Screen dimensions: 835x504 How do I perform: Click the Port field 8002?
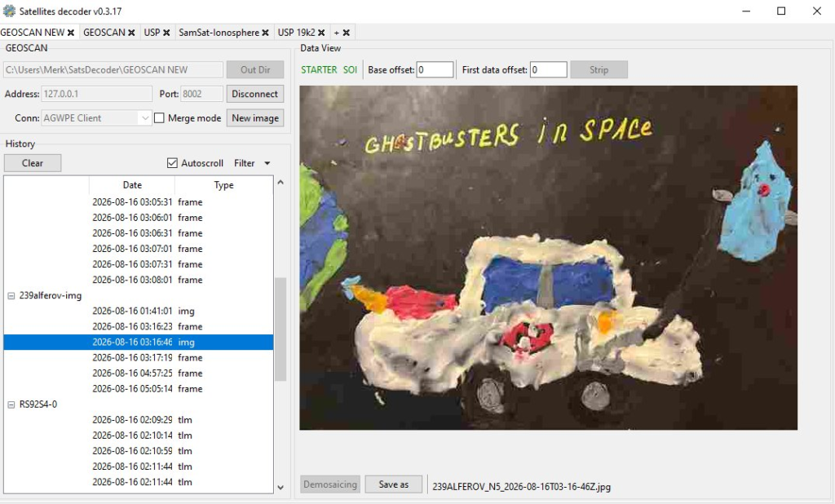tap(201, 94)
